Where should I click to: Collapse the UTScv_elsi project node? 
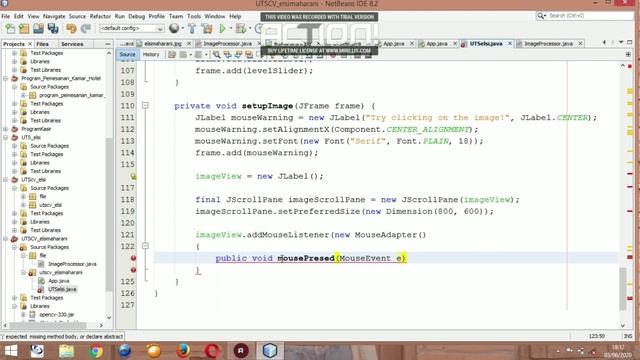(6, 180)
